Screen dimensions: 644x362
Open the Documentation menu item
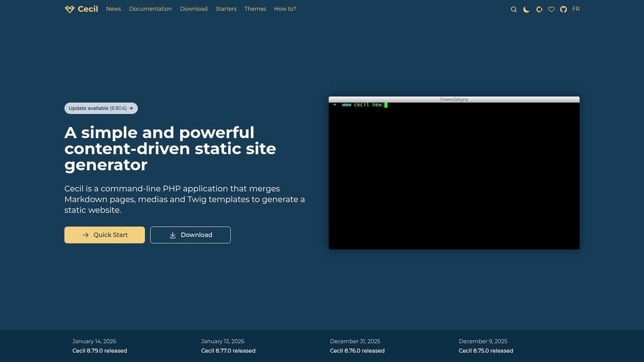pos(150,9)
